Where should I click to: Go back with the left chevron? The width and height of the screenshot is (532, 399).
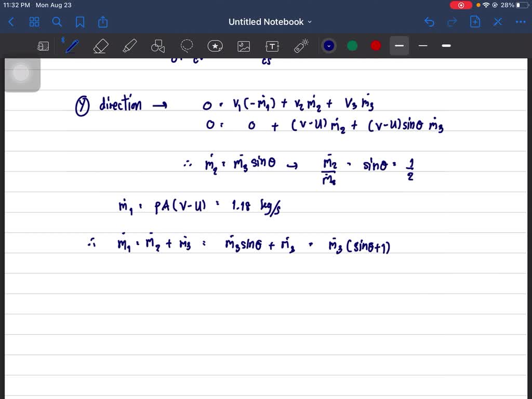(11, 22)
